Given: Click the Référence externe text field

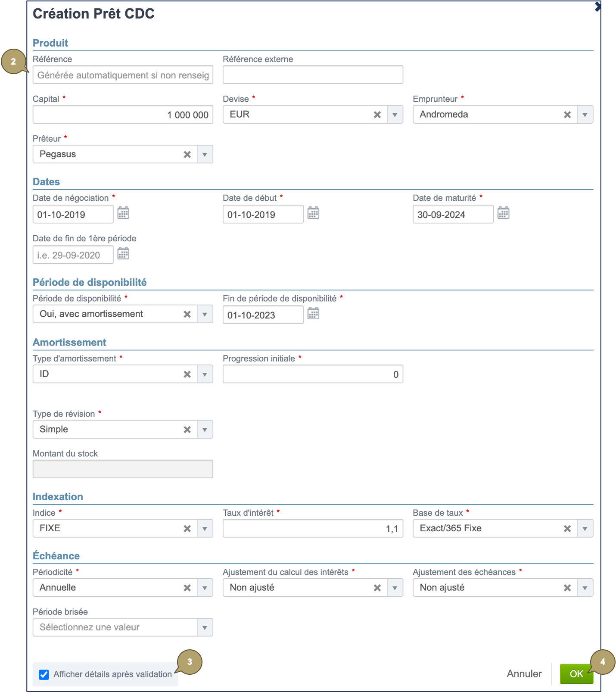Looking at the screenshot, I should (x=313, y=75).
